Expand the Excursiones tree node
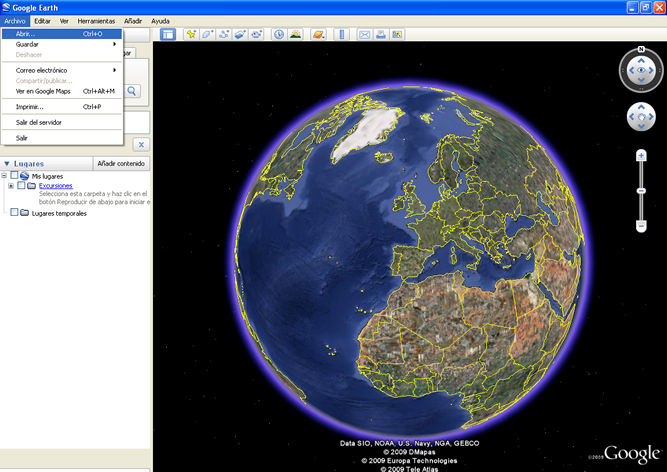Screen dimensions: 667x472 point(10,186)
